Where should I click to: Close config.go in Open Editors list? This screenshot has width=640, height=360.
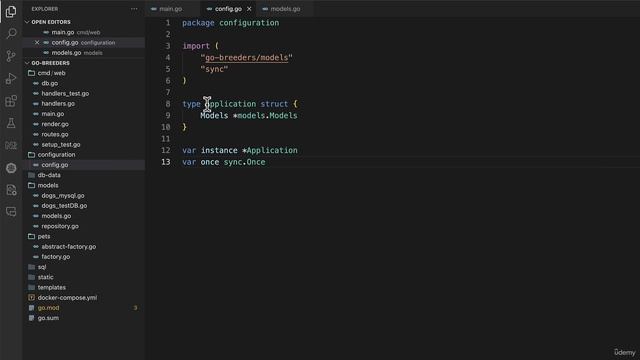tap(37, 42)
